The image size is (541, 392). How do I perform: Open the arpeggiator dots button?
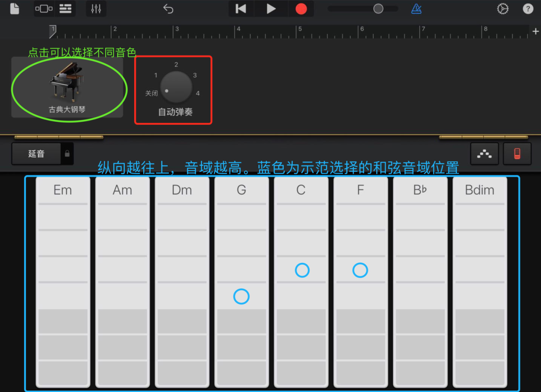[x=484, y=154]
